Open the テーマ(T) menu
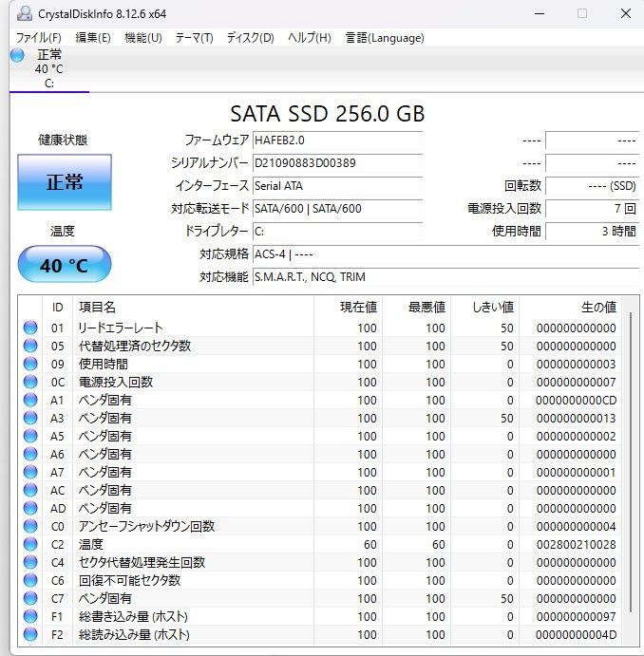Screen dimensions: 644x656 (194, 38)
